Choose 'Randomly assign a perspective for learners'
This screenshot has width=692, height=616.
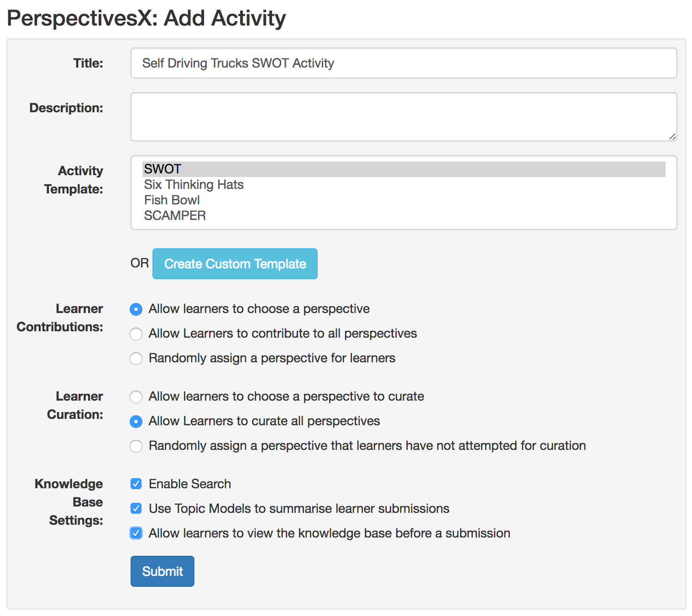pyautogui.click(x=136, y=359)
